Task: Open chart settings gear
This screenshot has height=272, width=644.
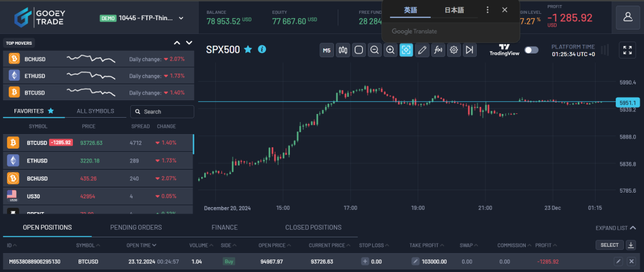Action: pyautogui.click(x=453, y=50)
